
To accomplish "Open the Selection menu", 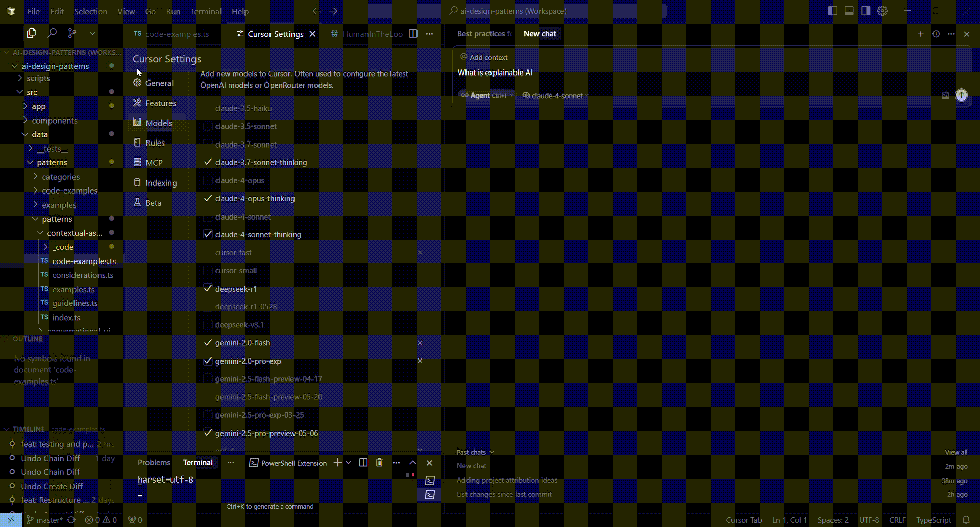I will click(x=90, y=11).
